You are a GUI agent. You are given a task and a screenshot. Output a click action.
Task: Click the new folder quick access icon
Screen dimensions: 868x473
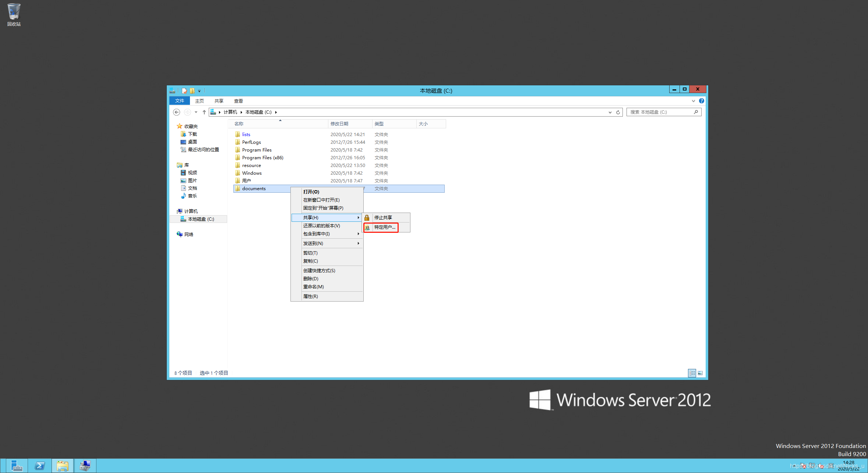click(192, 90)
